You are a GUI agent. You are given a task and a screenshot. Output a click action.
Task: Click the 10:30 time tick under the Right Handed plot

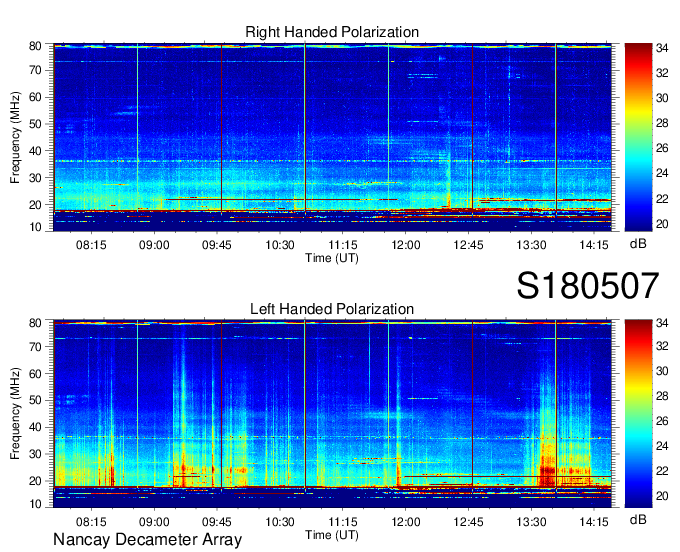[280, 245]
